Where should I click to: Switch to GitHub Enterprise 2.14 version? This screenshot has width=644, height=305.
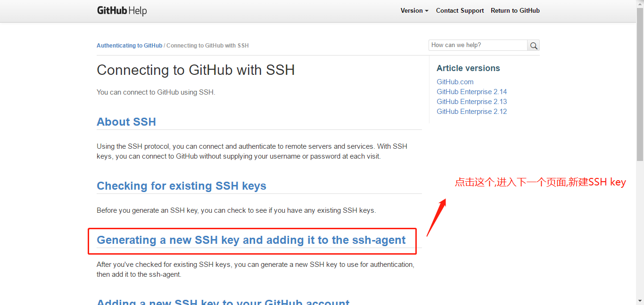471,92
